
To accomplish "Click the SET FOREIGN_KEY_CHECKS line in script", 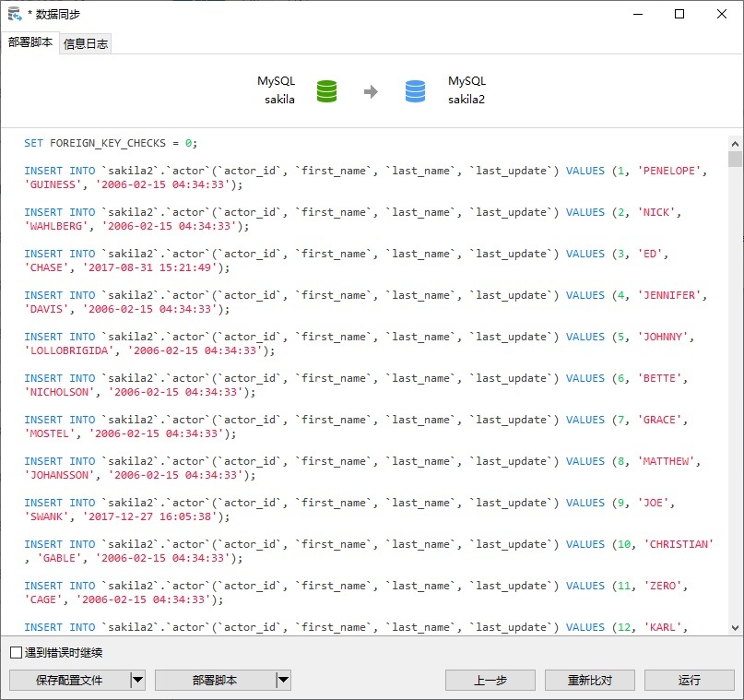I will [x=111, y=143].
